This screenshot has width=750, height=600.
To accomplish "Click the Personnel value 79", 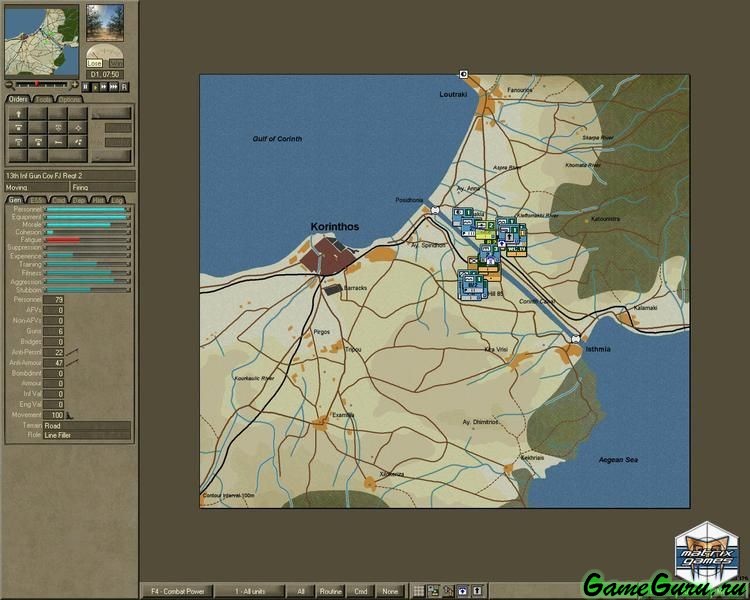I will [x=54, y=300].
